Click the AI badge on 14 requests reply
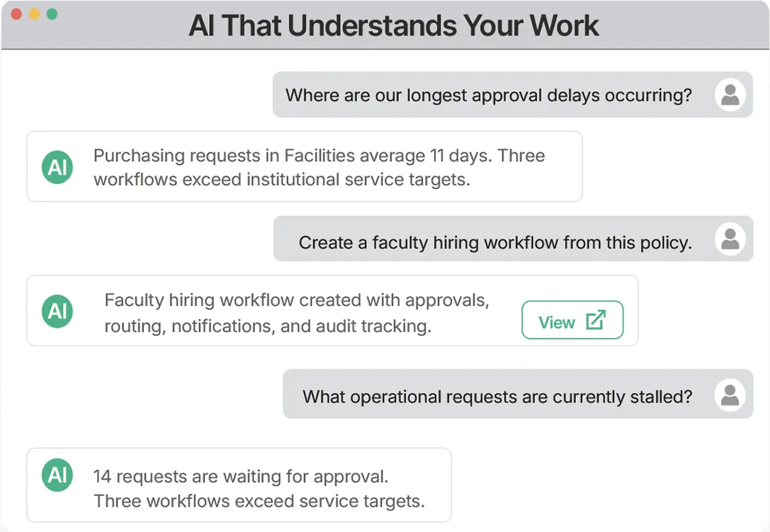Viewport: 770px width, 532px height. 58,474
